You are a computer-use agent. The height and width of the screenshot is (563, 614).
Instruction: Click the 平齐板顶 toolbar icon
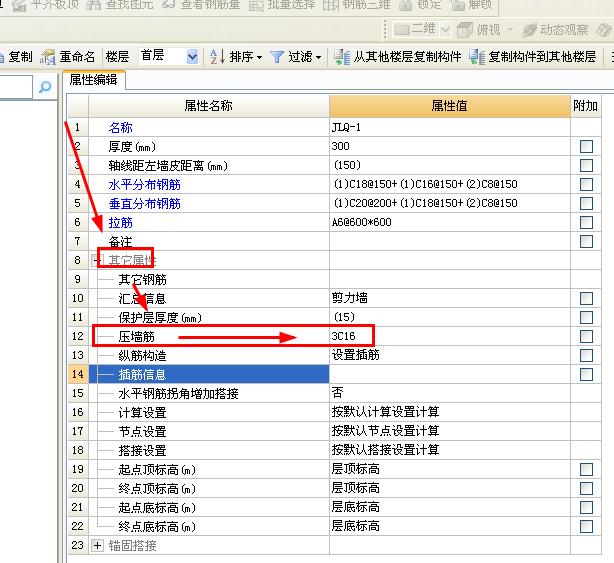pyautogui.click(x=19, y=5)
